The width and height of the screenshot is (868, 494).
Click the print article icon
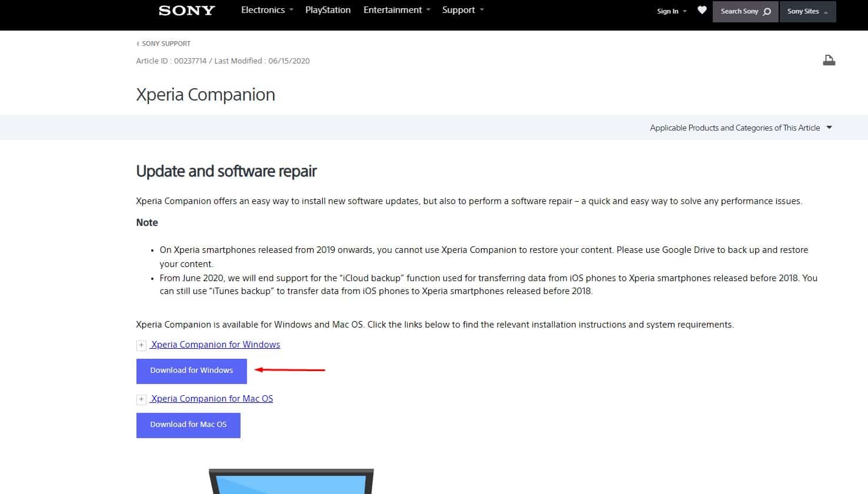(829, 60)
